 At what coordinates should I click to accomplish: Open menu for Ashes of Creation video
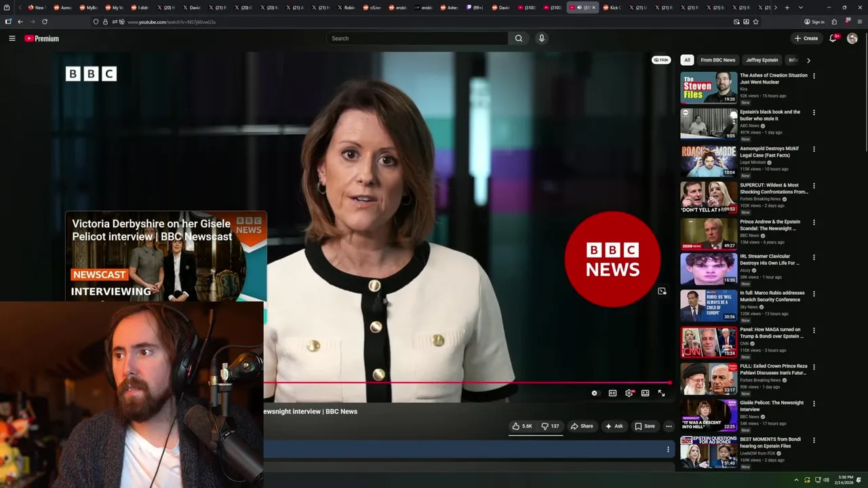(x=814, y=76)
